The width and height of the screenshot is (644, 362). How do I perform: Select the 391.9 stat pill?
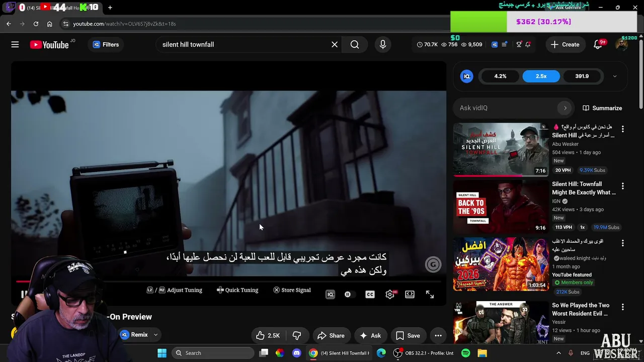582,76
